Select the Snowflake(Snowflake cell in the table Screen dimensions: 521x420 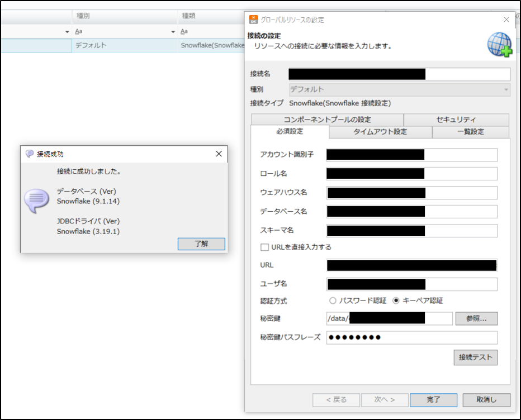pyautogui.click(x=211, y=45)
